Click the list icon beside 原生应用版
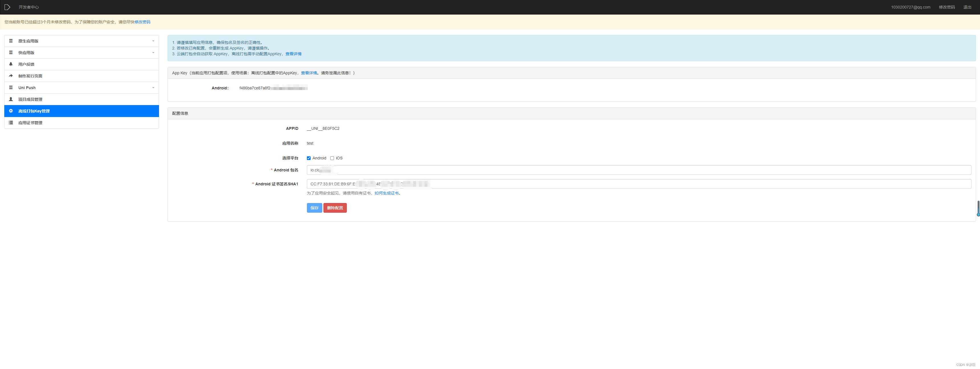The height and width of the screenshot is (369, 980). tap(11, 41)
